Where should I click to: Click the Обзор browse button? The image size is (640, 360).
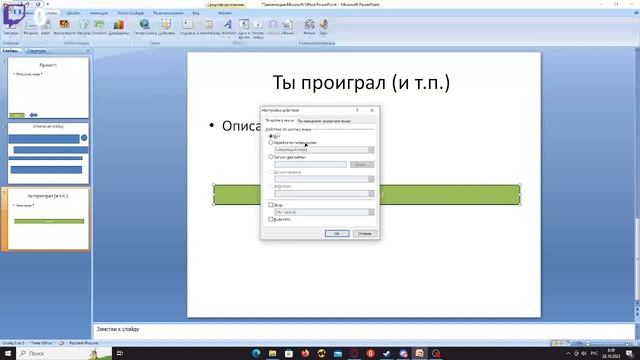coord(362,164)
